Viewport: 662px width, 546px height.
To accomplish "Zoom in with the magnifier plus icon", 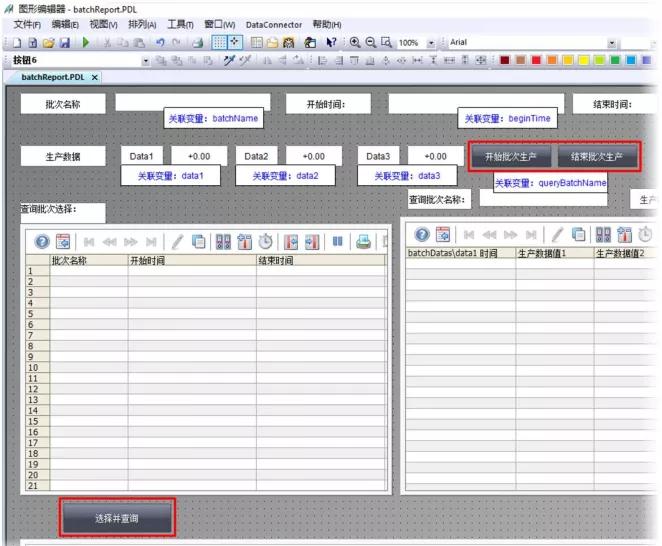I will (355, 43).
